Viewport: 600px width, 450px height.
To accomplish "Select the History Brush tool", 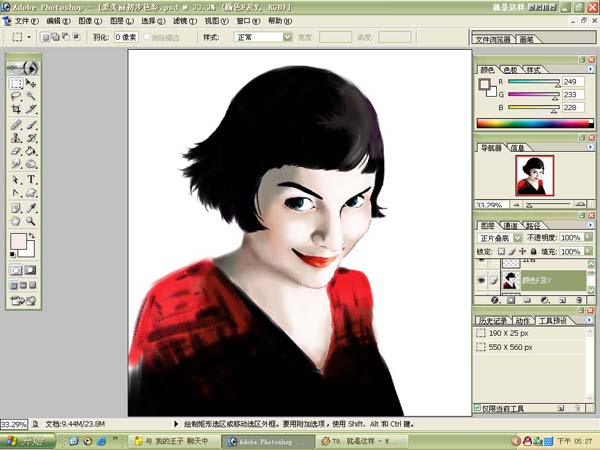I will click(31, 138).
